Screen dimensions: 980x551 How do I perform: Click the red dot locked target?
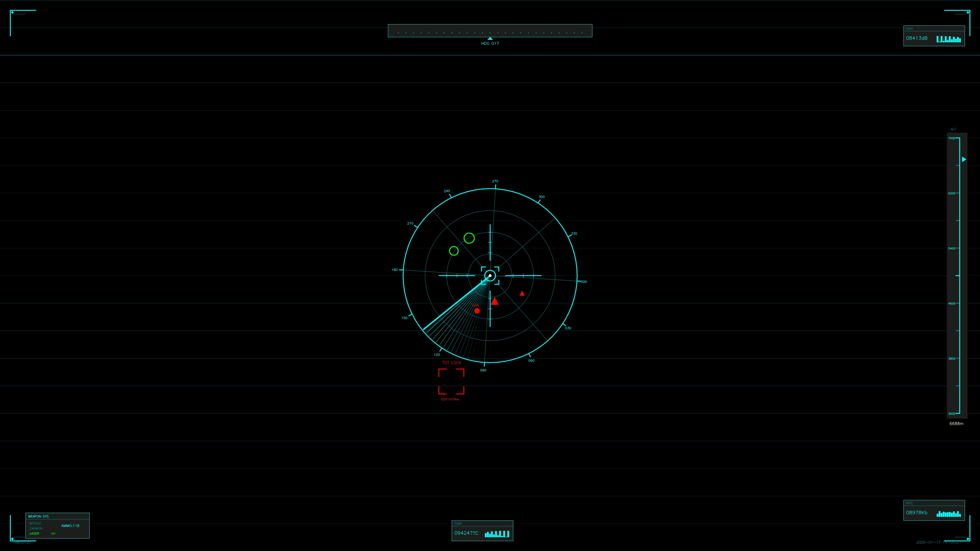tap(477, 311)
